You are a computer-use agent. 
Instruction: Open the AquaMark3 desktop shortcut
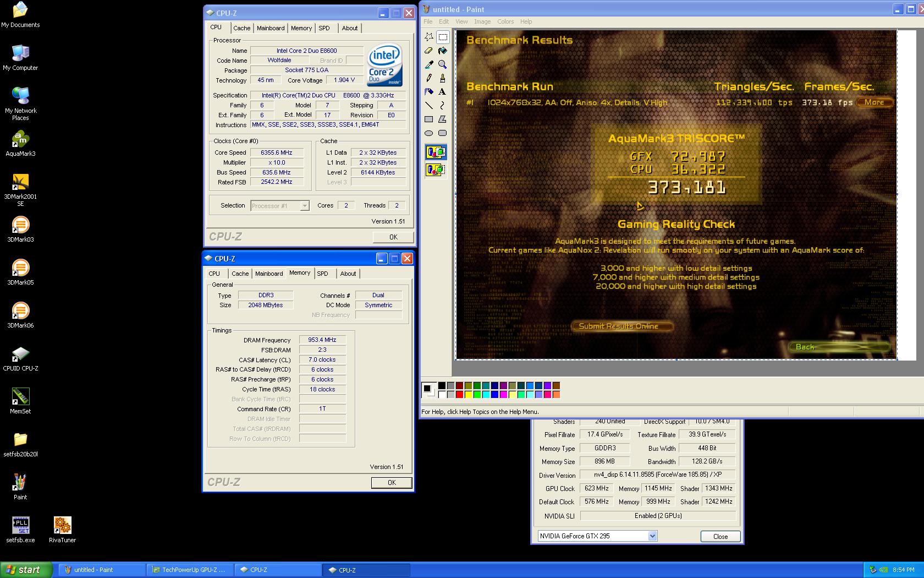click(20, 144)
